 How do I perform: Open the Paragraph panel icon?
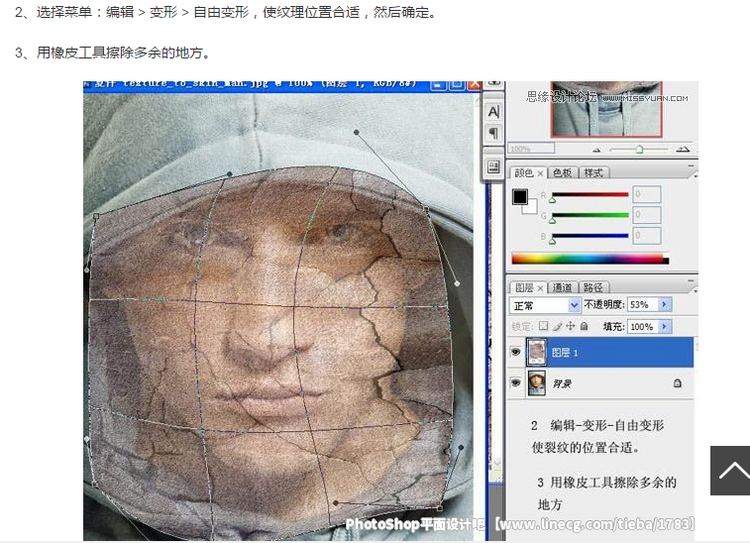[493, 133]
